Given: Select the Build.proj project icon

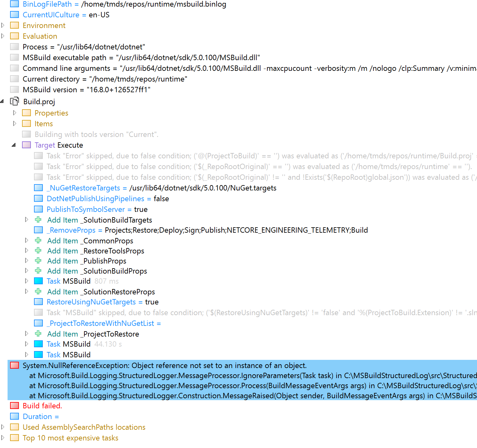Looking at the screenshot, I should [x=14, y=101].
